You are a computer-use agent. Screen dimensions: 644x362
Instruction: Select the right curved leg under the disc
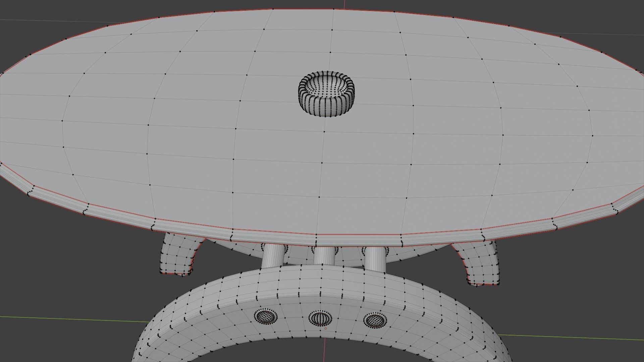(480, 265)
